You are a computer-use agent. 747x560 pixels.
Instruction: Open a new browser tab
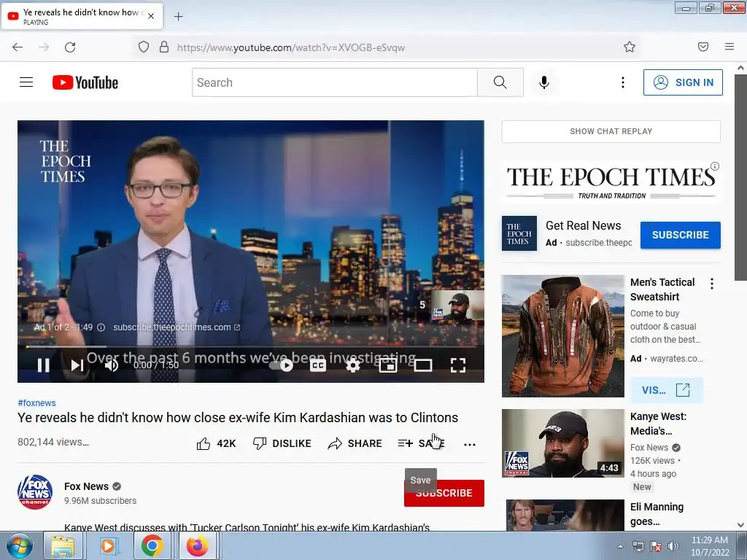(178, 17)
